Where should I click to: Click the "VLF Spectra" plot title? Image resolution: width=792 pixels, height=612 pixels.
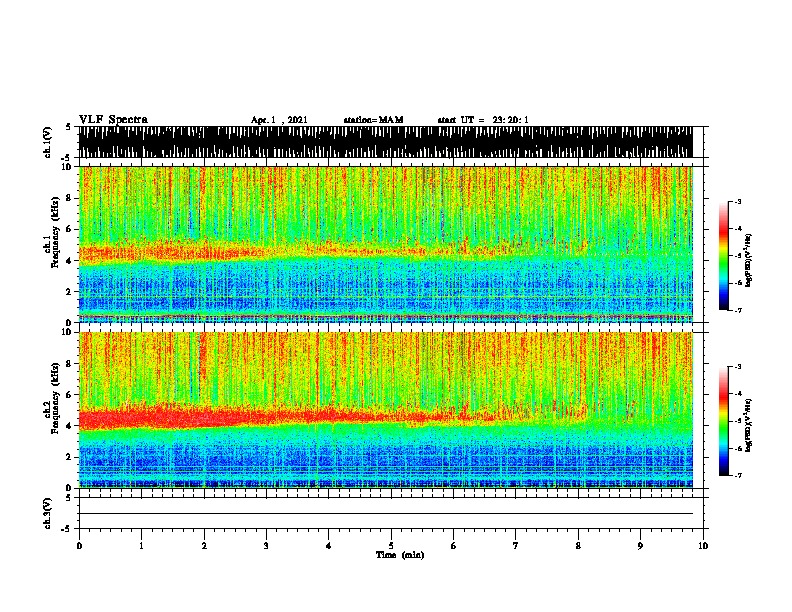(x=113, y=120)
